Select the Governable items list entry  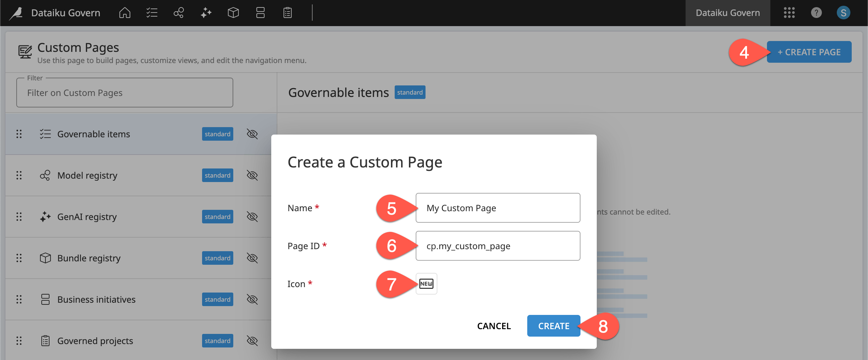click(94, 134)
